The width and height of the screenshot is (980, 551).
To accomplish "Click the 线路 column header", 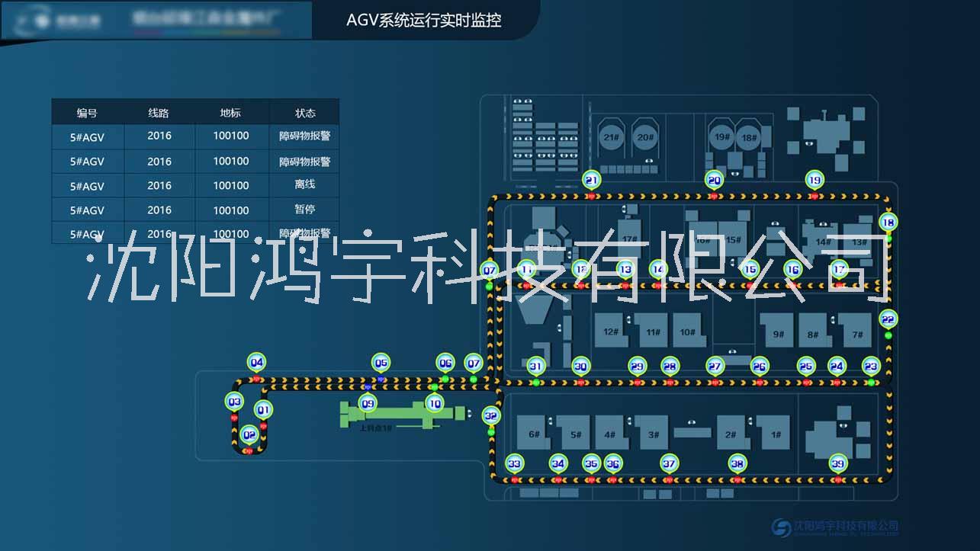I will [x=159, y=112].
